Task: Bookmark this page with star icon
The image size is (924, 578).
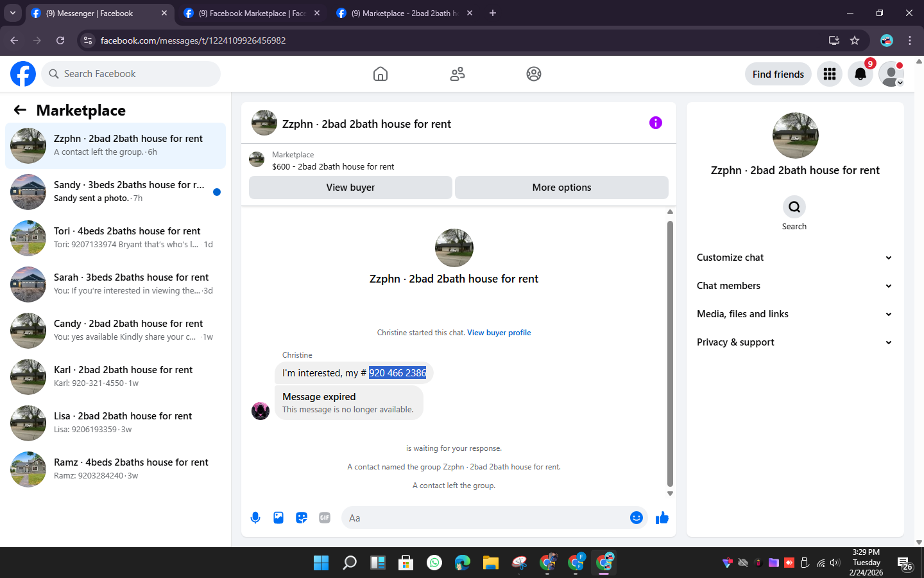Action: coord(855,40)
